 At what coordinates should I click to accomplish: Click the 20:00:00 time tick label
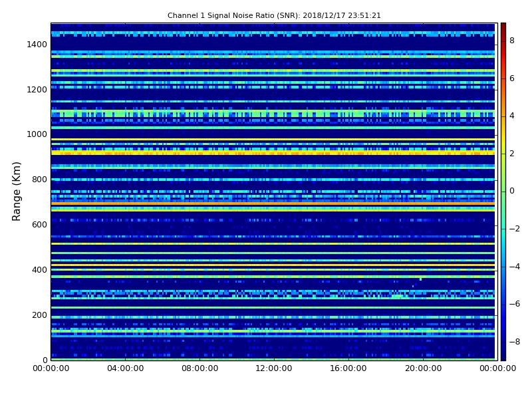point(424,368)
